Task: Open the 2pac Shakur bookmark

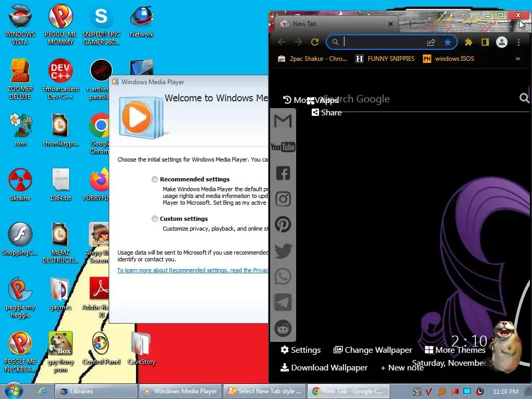Action: point(312,59)
